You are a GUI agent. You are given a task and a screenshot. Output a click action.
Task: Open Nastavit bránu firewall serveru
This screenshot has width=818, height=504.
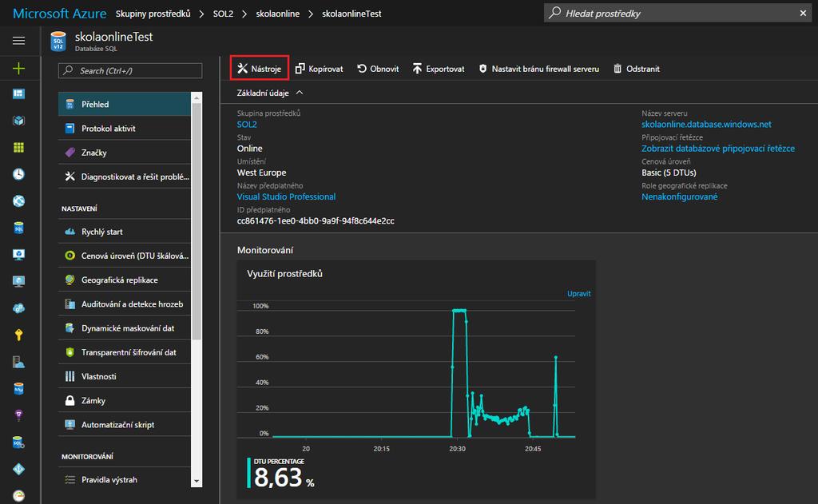click(538, 69)
